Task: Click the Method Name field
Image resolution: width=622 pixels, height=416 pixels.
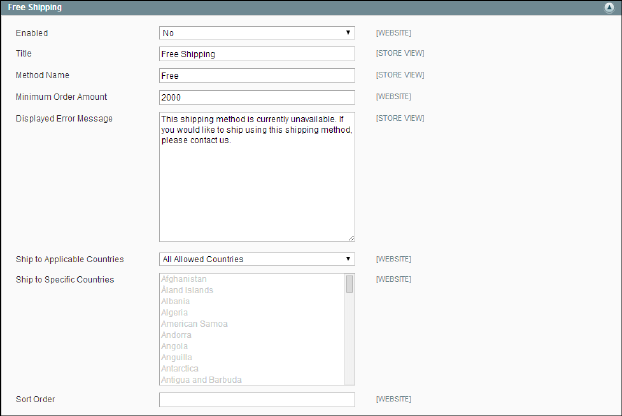Action: 257,75
